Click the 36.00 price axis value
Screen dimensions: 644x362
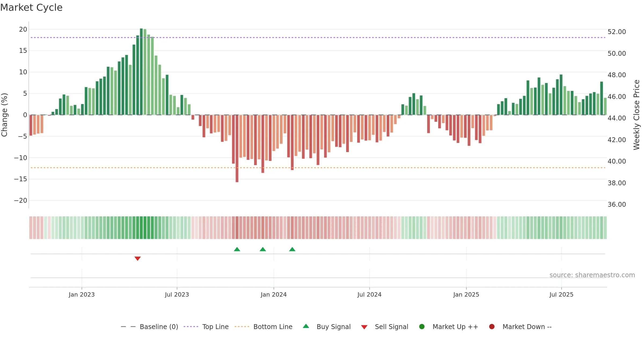[x=617, y=205]
